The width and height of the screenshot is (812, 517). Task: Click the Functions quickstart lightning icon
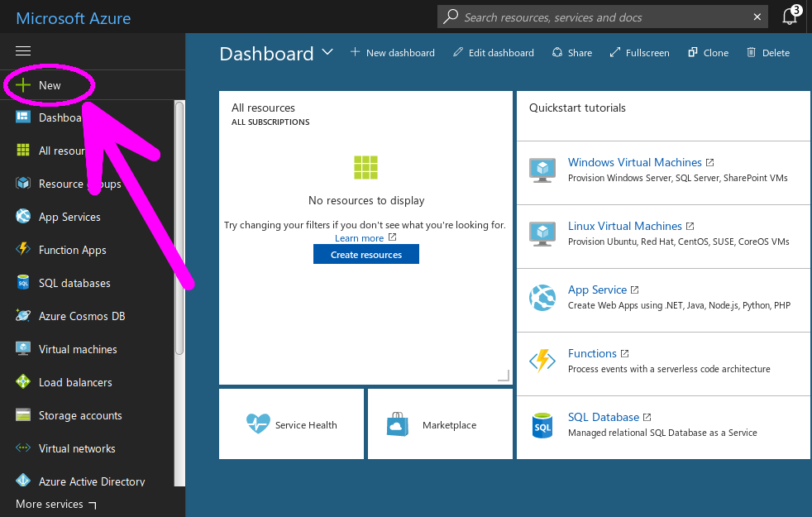[x=542, y=361]
